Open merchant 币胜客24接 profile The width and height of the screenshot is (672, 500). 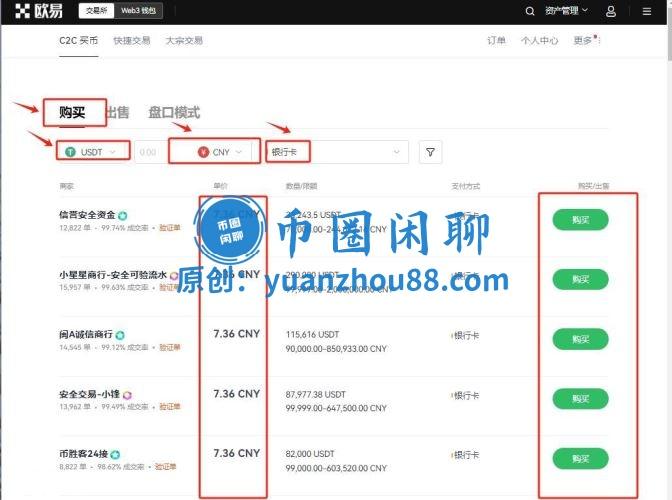[84, 453]
